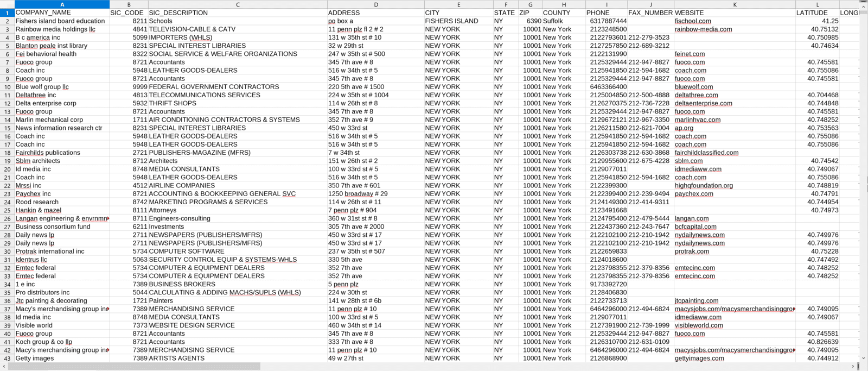
Task: Select column E header
Action: pyautogui.click(x=458, y=4)
